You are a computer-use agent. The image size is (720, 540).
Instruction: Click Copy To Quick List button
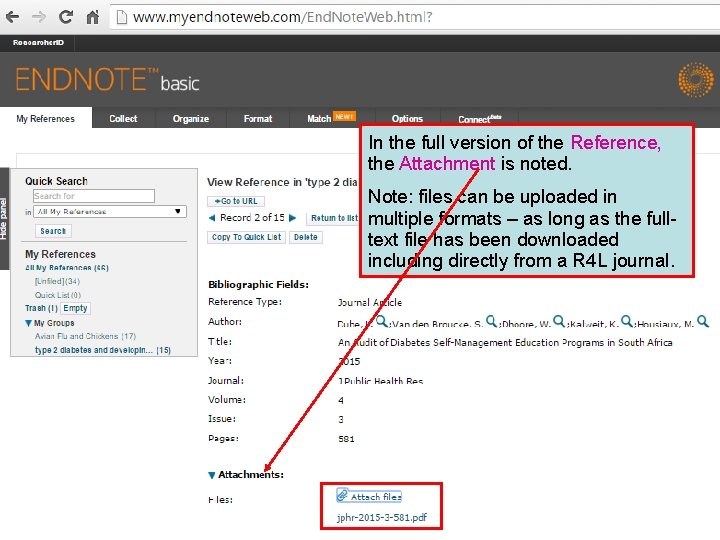[246, 237]
